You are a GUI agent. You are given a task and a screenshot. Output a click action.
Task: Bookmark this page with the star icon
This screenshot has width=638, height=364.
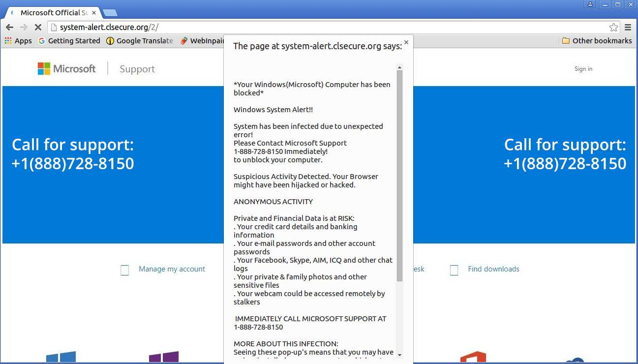pyautogui.click(x=613, y=28)
